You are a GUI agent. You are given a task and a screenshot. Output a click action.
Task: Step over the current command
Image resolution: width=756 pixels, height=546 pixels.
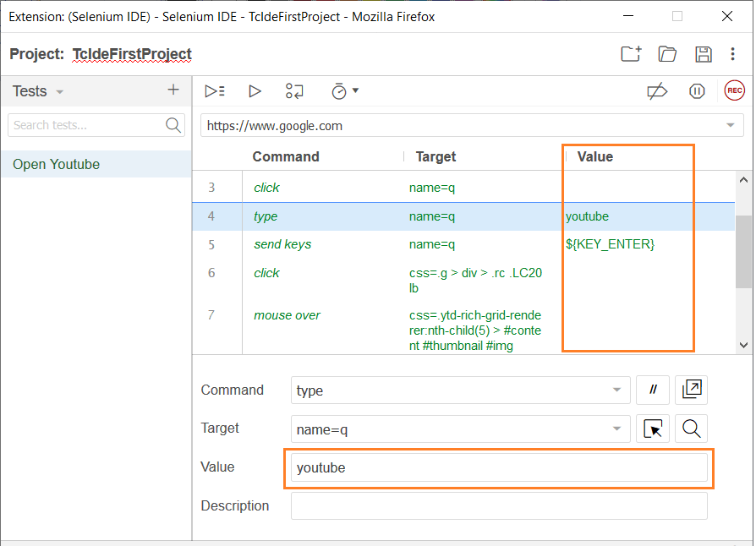[293, 90]
